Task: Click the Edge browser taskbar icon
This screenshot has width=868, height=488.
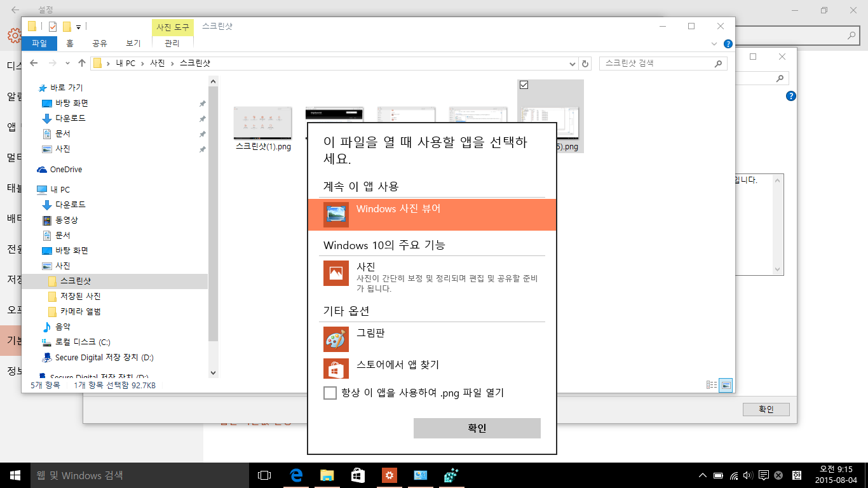Action: click(x=295, y=475)
